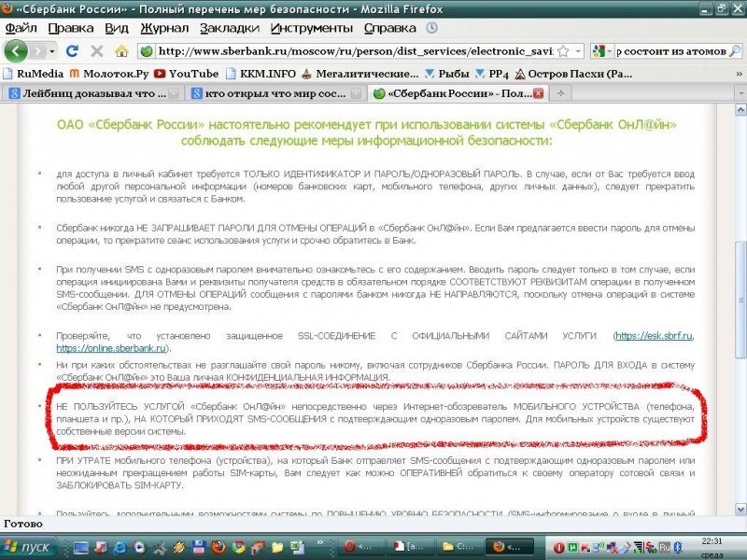Bookmark this page with the star
The width and height of the screenshot is (747, 560).
pyautogui.click(x=563, y=51)
